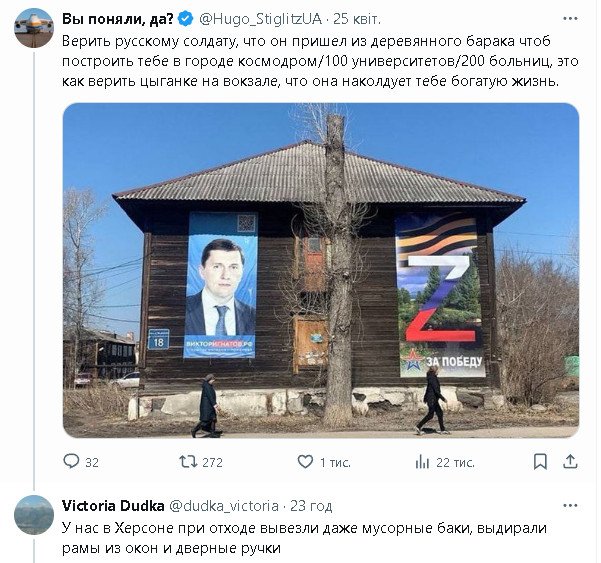601x563 pixels.
Task: Open the "25 квіт." tweet timestamp
Action: pyautogui.click(x=357, y=19)
